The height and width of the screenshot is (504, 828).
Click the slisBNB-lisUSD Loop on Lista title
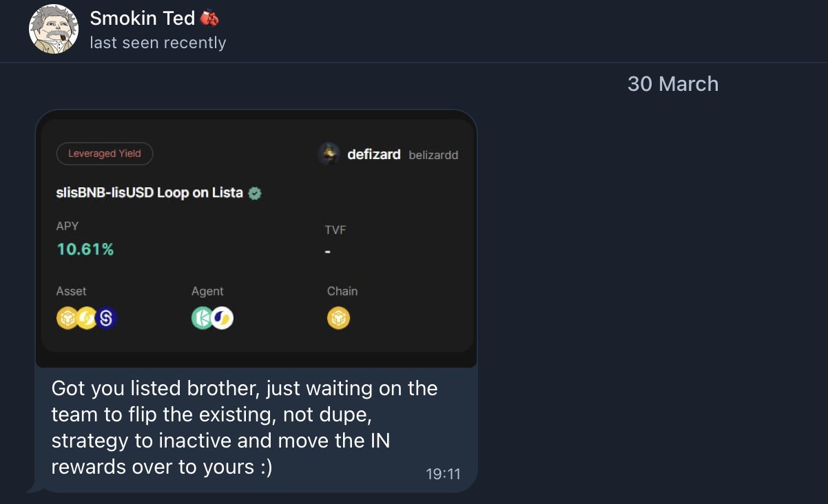pyautogui.click(x=149, y=193)
